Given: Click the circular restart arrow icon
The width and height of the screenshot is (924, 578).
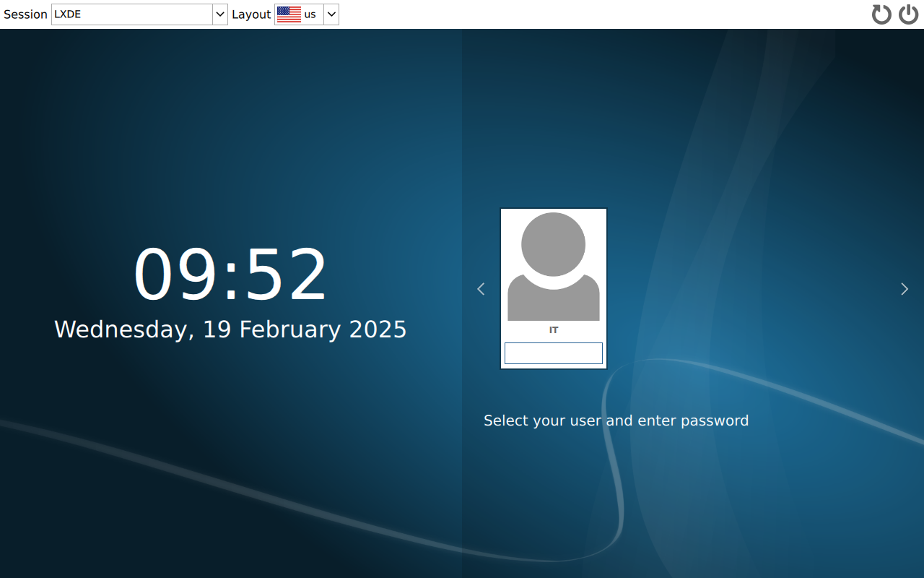Looking at the screenshot, I should (881, 14).
